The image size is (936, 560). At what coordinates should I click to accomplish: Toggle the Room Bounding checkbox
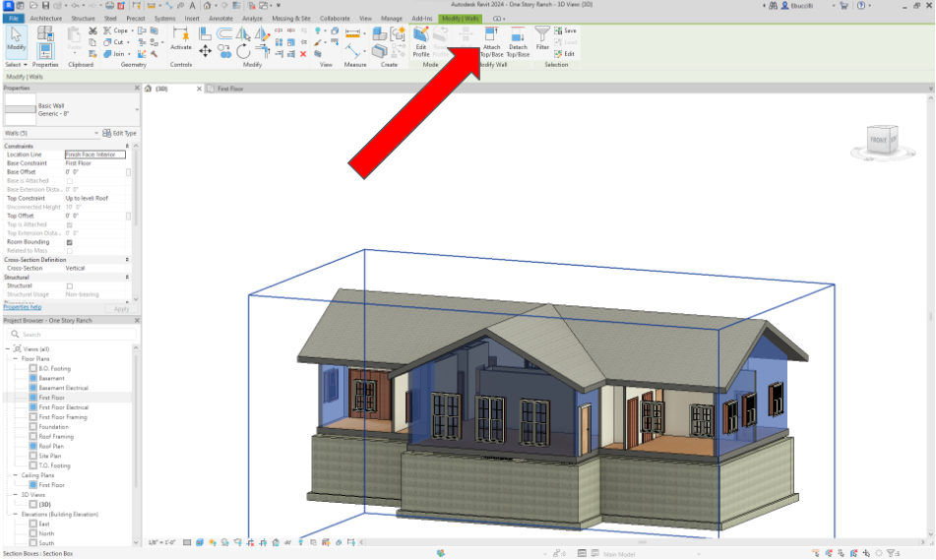[x=69, y=242]
